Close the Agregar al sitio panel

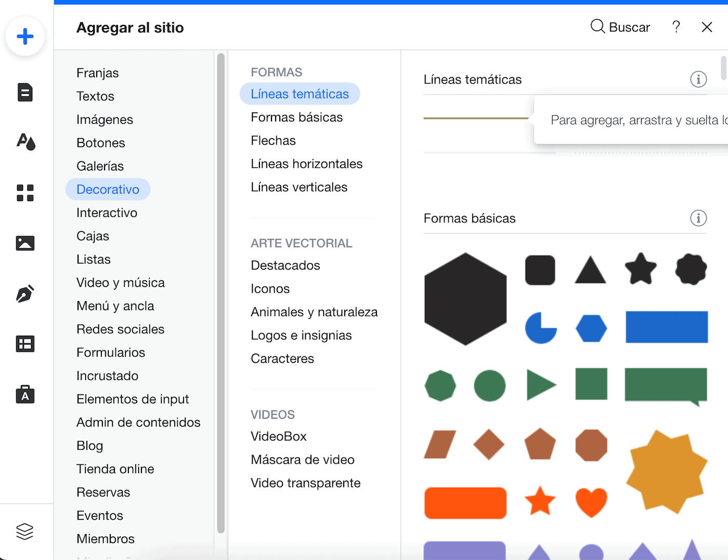click(707, 27)
